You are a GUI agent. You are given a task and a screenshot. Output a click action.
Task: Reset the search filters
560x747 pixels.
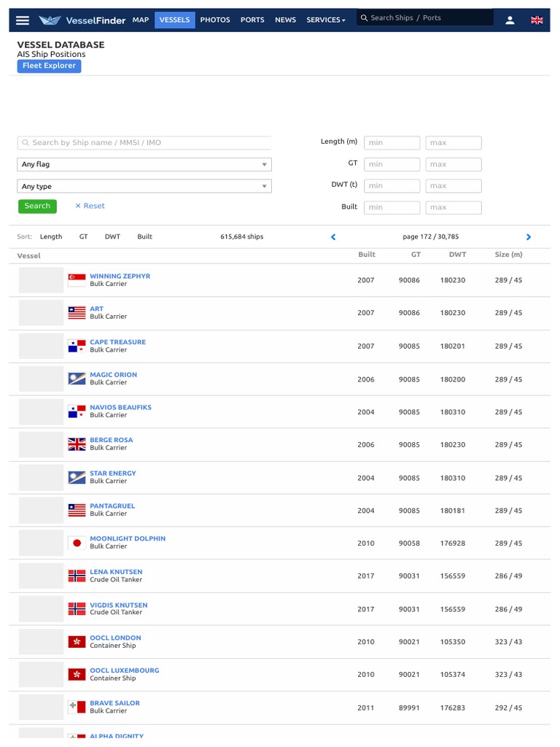[x=90, y=206]
